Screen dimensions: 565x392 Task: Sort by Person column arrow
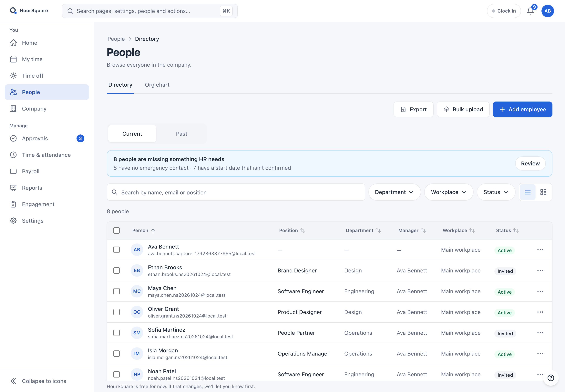point(153,230)
